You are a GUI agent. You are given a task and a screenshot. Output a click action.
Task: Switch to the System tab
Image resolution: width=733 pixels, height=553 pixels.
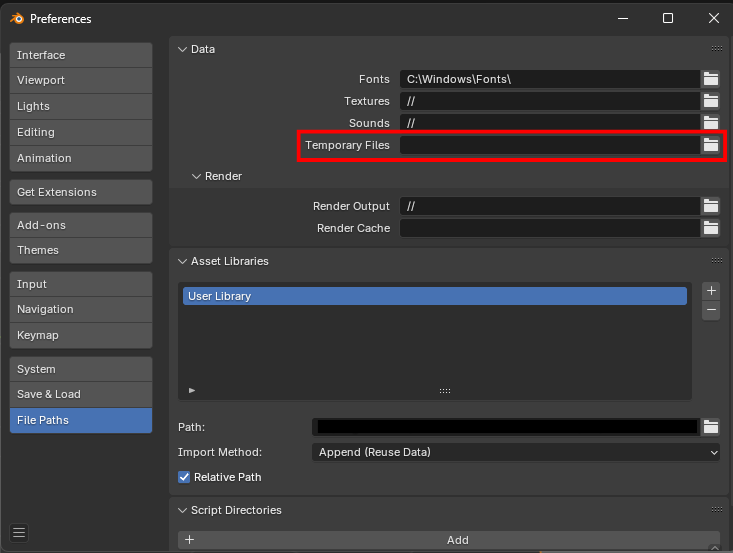(x=81, y=369)
